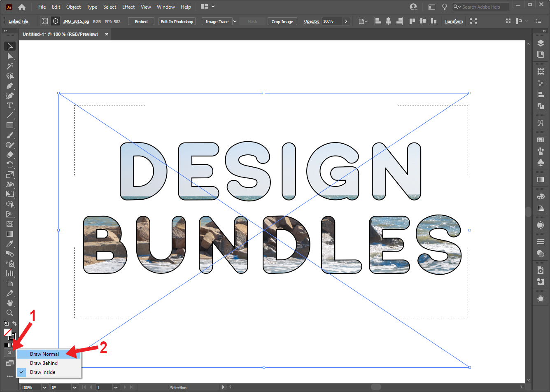Expand the right panel dock arrows
The height and width of the screenshot is (392, 550).
tap(544, 31)
